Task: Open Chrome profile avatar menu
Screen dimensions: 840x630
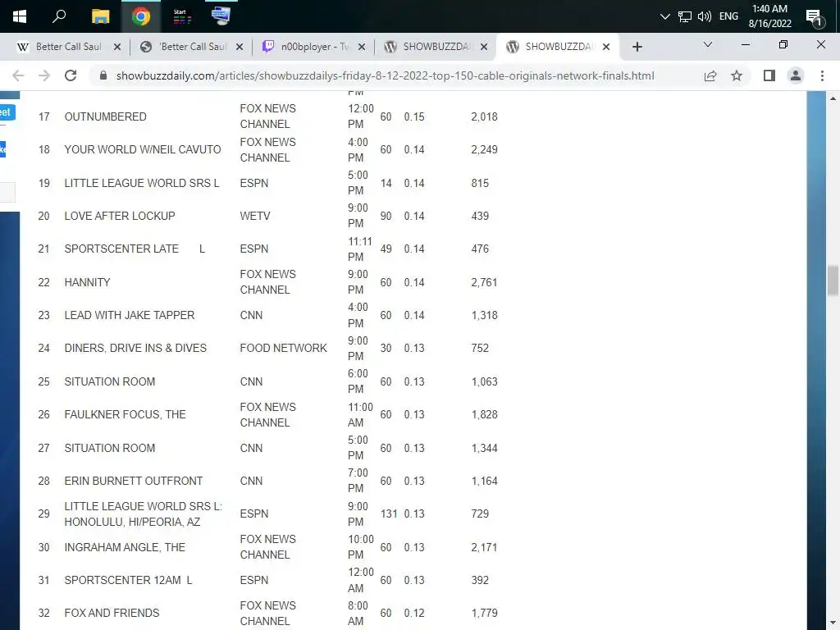Action: coord(796,76)
